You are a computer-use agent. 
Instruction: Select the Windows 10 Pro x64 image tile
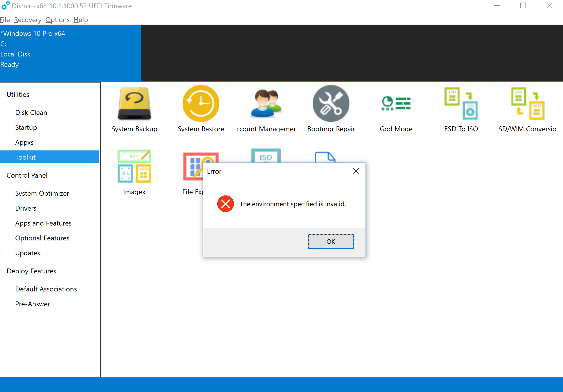[70, 53]
